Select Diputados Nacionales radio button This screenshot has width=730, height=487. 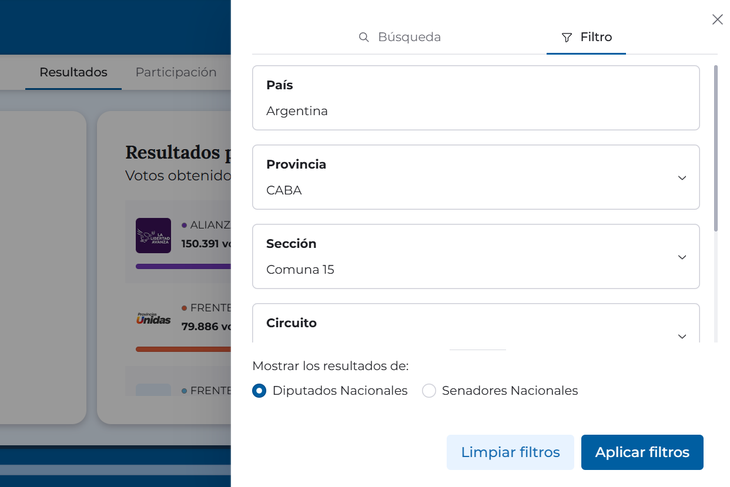260,391
